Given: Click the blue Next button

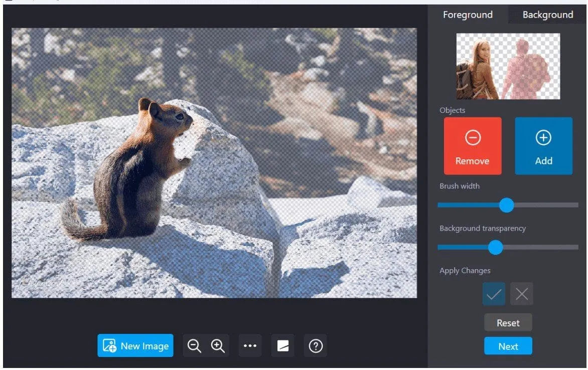Looking at the screenshot, I should 508,346.
